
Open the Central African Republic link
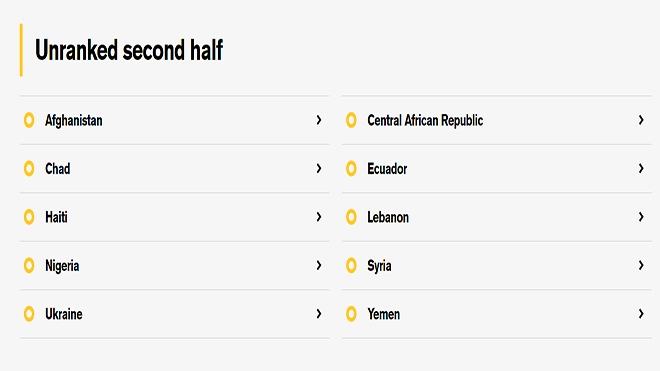coord(425,120)
